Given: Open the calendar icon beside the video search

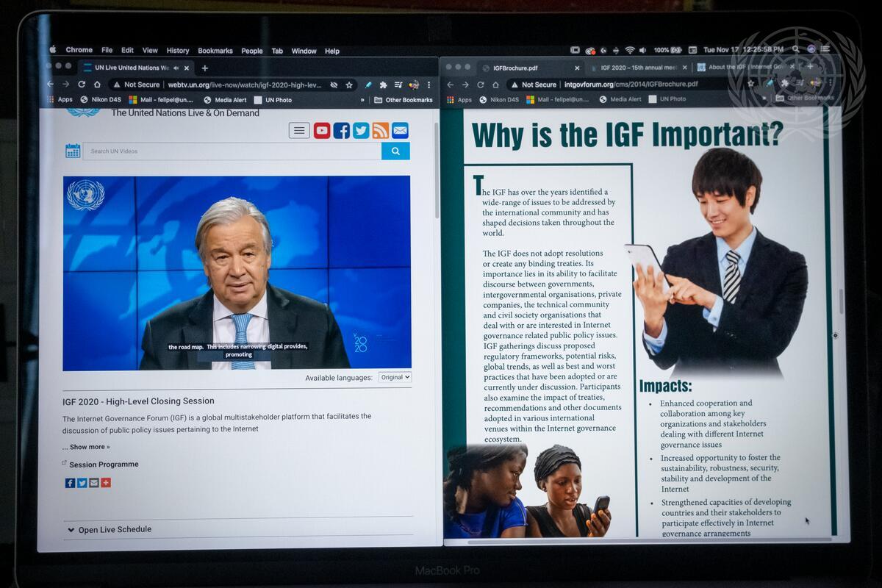Looking at the screenshot, I should point(73,151).
